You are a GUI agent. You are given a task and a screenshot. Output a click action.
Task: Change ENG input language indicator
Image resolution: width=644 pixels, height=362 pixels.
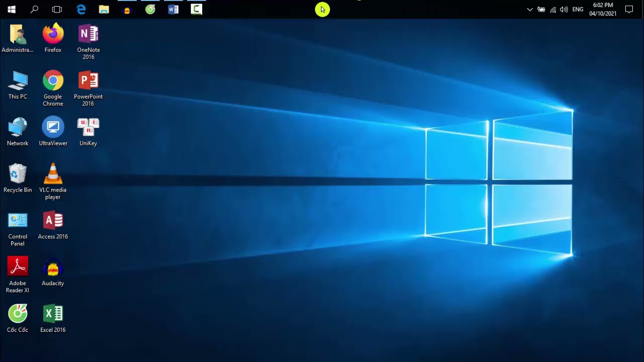click(578, 10)
